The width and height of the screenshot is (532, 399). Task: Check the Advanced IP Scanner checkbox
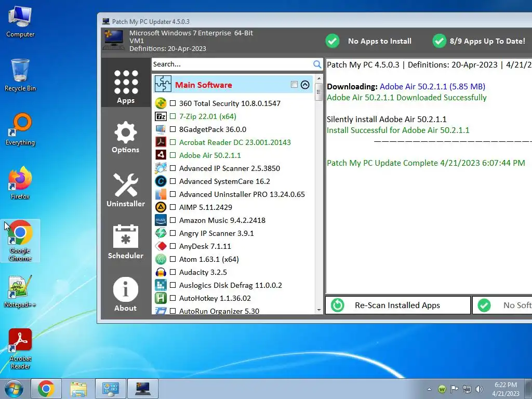172,168
